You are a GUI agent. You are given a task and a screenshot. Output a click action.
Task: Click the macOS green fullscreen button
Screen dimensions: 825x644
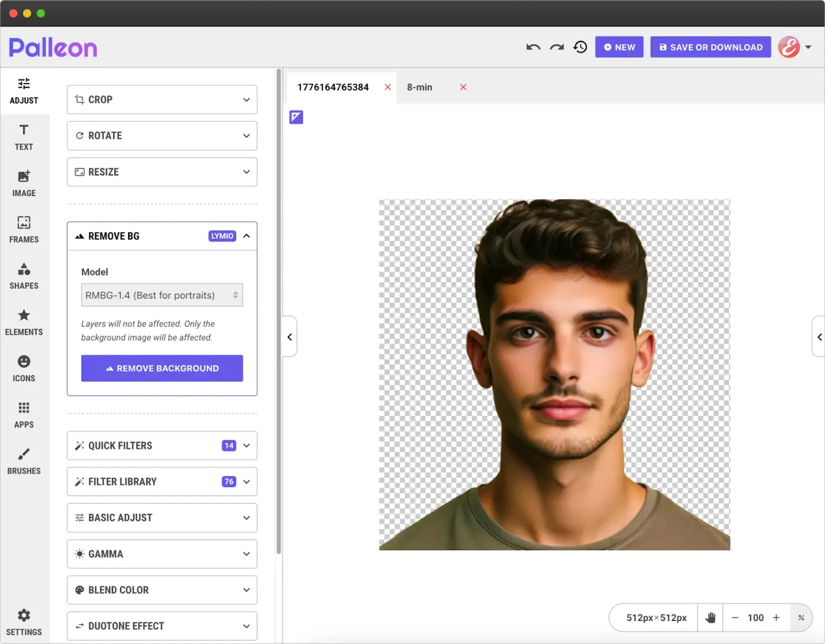41,13
